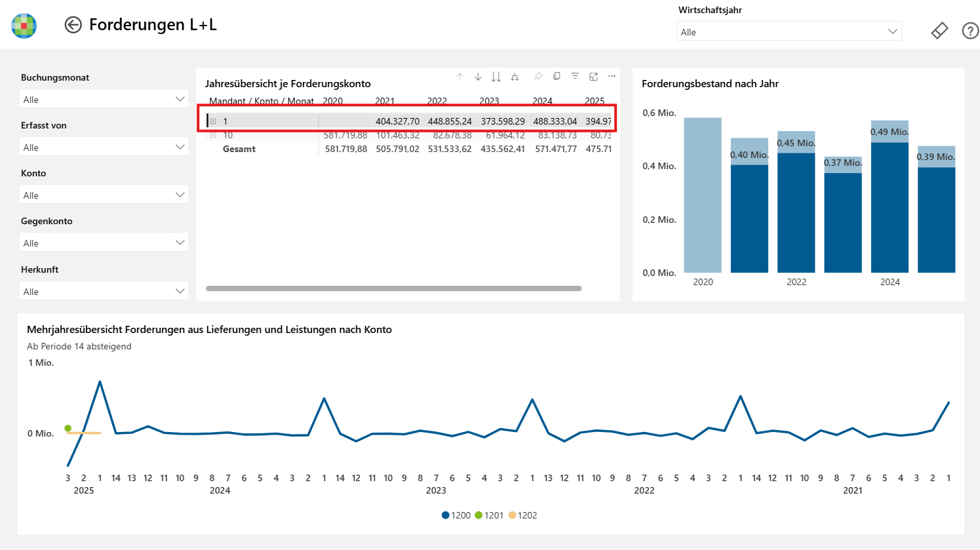Image resolution: width=980 pixels, height=550 pixels.
Task: Go back with the arrow next to Forderungen L+L
Action: click(73, 25)
